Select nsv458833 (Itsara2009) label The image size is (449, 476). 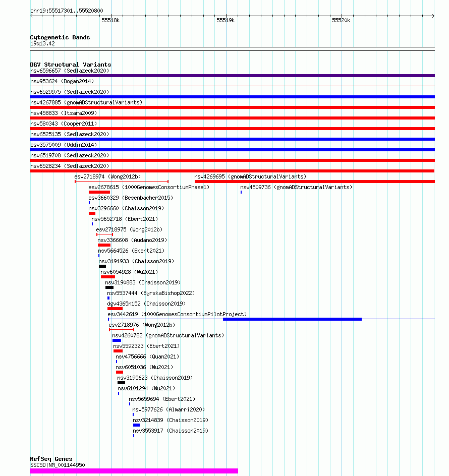pyautogui.click(x=64, y=113)
